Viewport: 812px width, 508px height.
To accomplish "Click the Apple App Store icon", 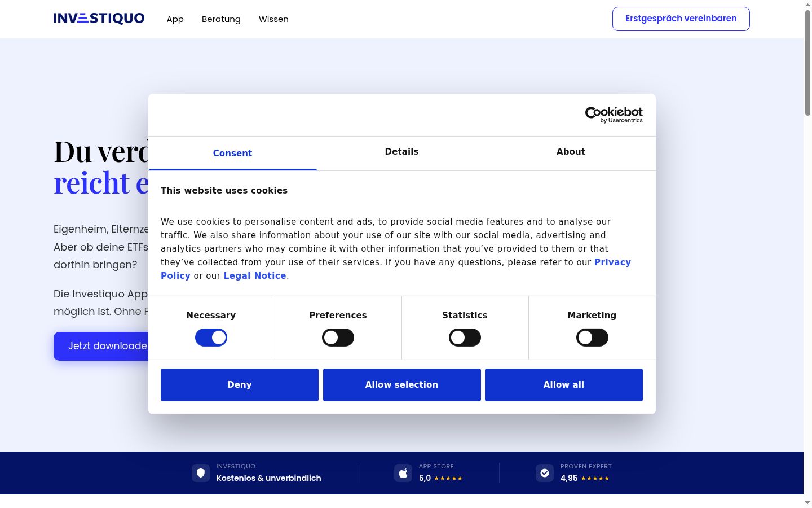I will pos(403,473).
